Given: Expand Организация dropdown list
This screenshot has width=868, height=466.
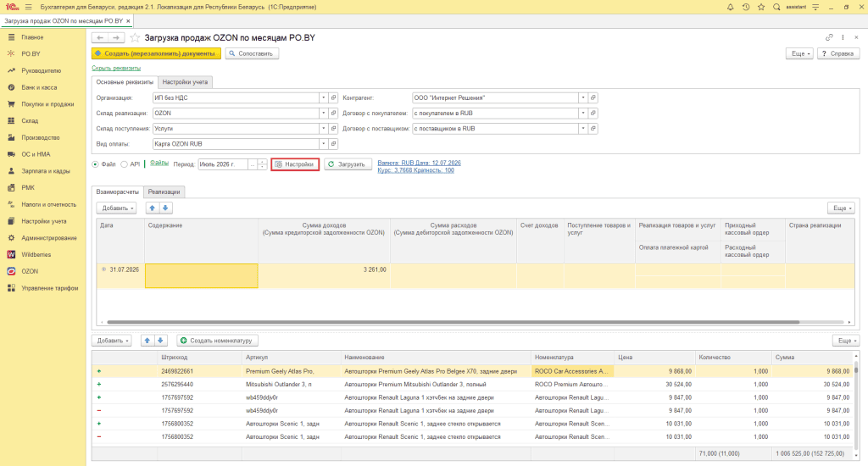Looking at the screenshot, I should [x=323, y=98].
